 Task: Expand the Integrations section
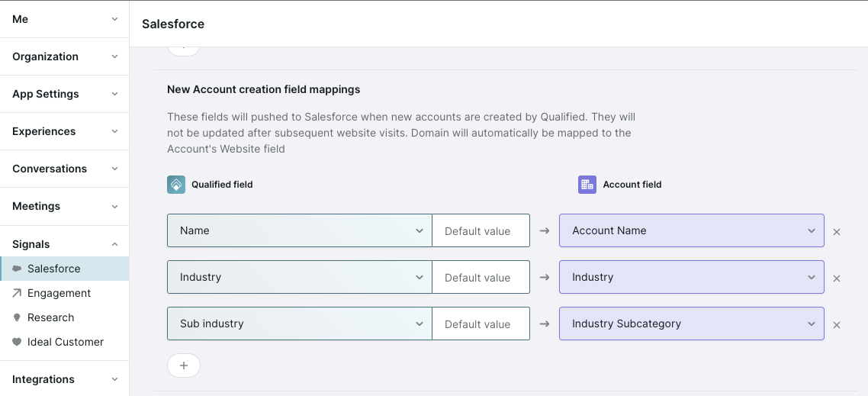(65, 379)
